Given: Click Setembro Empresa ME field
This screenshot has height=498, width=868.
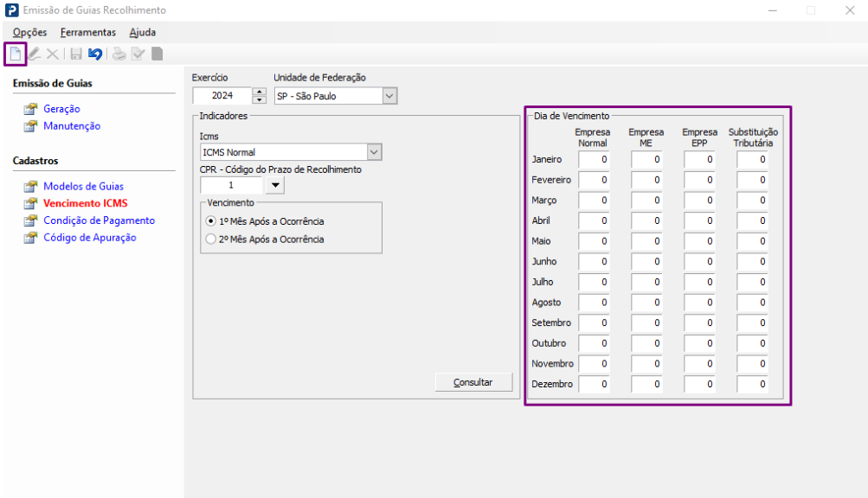Looking at the screenshot, I should click(646, 323).
